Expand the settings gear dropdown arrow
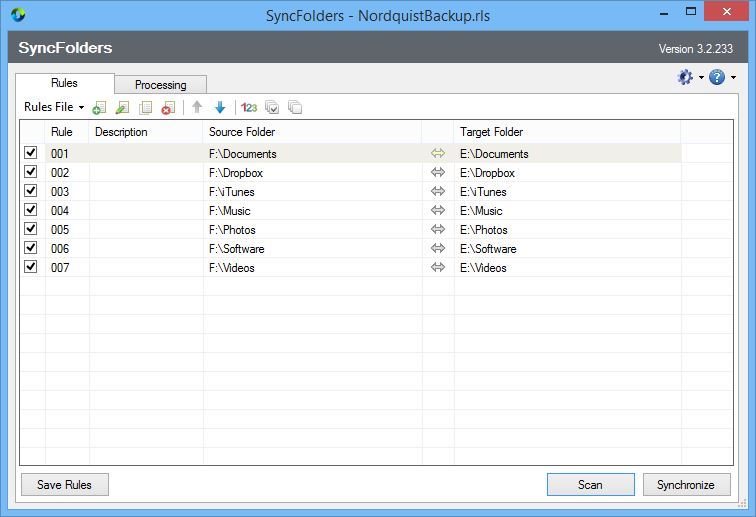This screenshot has height=517, width=756. tap(701, 78)
